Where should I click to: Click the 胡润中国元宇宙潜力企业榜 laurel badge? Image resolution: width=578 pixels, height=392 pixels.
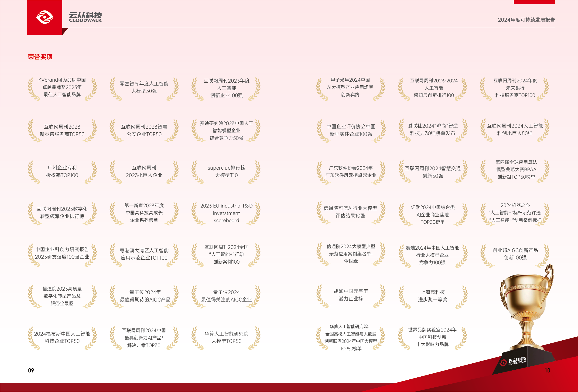pos(351,295)
